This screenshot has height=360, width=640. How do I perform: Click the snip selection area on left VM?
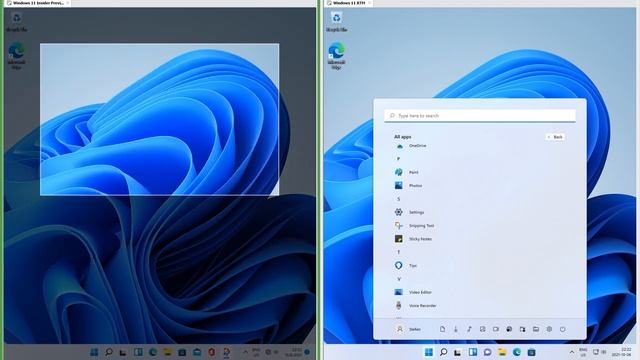coord(160,119)
